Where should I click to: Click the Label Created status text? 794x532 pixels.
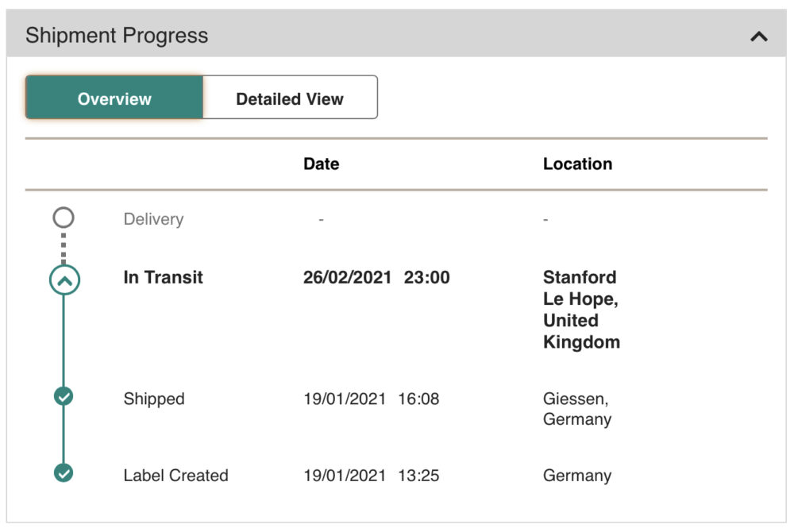(175, 476)
